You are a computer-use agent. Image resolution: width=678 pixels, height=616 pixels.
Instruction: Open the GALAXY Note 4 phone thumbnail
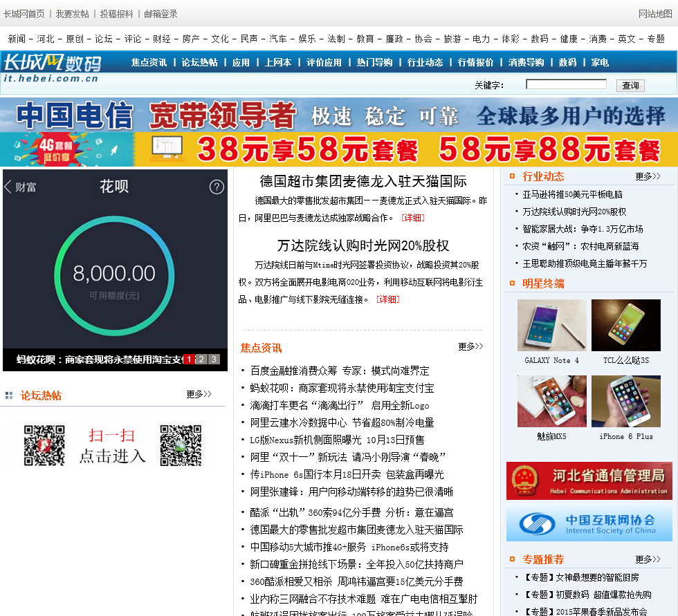tap(552, 325)
